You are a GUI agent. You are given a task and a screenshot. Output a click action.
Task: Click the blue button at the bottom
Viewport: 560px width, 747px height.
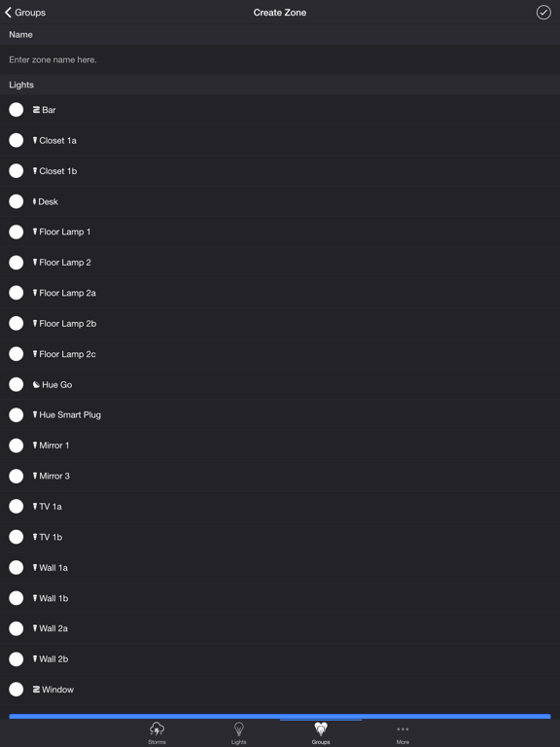coord(280,716)
